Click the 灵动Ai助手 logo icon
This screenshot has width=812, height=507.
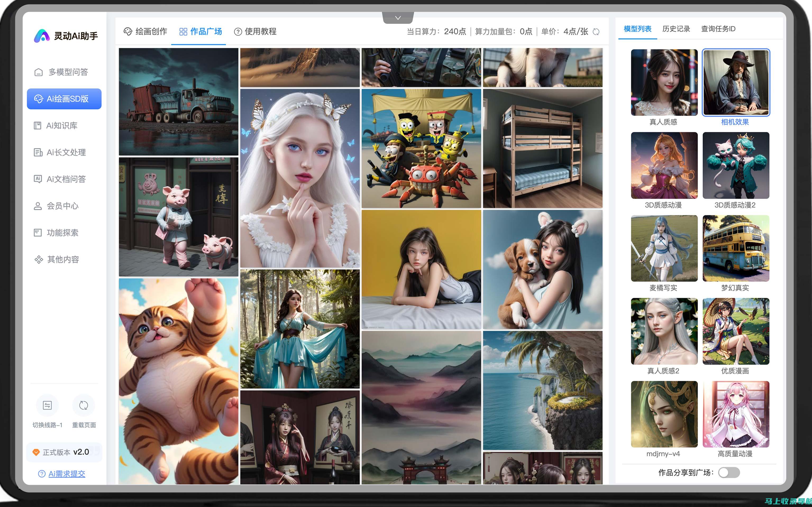click(42, 35)
